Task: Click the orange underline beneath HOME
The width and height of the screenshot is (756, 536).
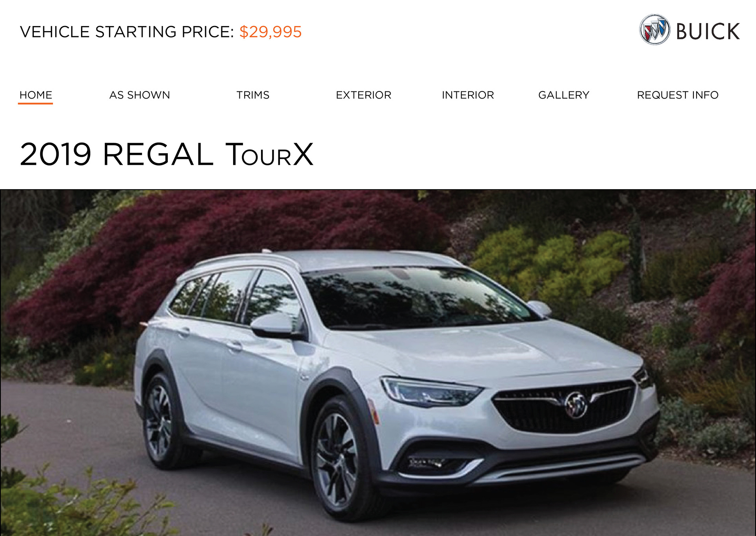Action: [x=35, y=103]
